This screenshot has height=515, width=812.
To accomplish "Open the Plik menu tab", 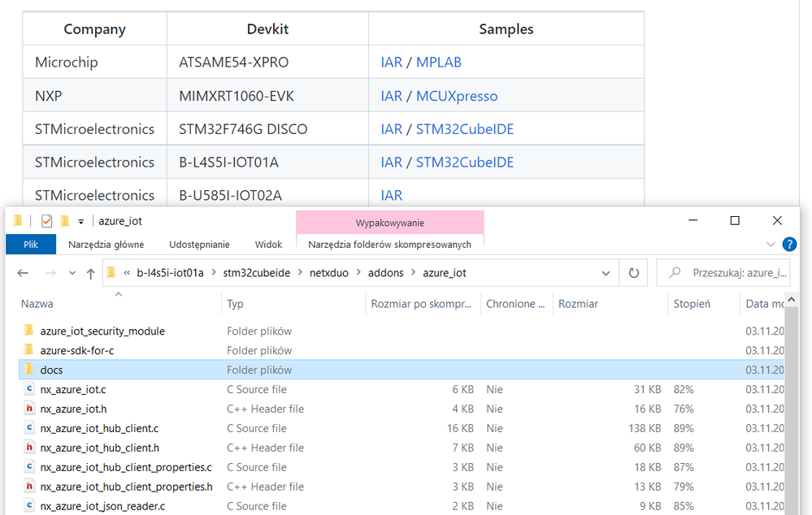I will [x=31, y=245].
